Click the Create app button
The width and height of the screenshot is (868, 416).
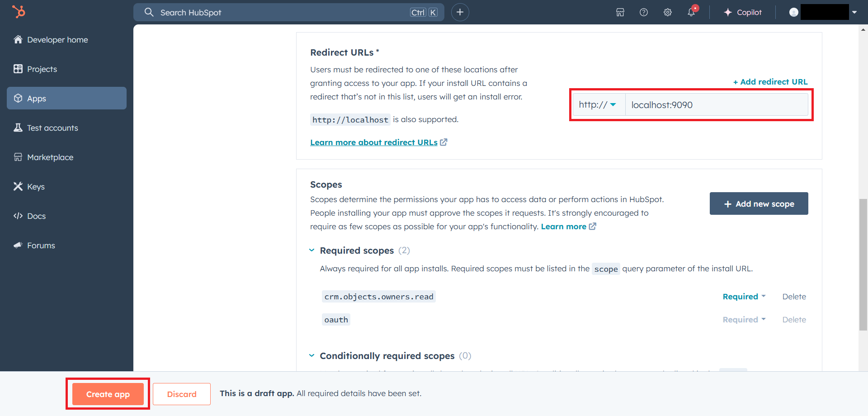click(x=108, y=394)
